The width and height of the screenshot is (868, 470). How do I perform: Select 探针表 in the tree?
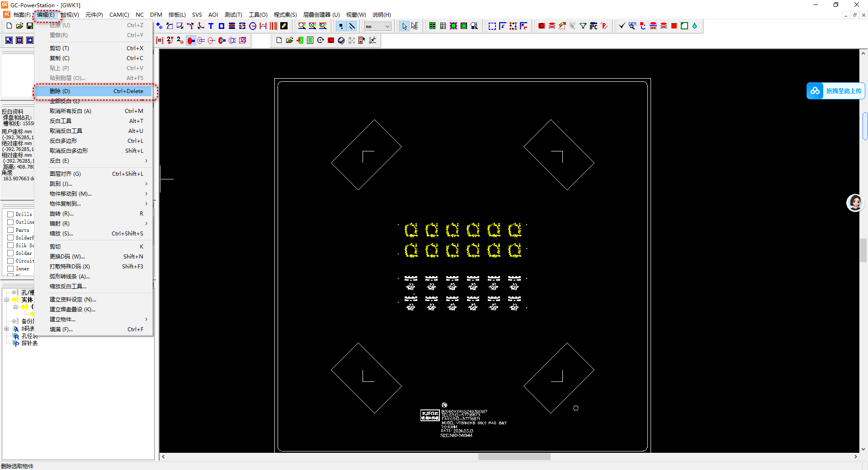coord(29,343)
